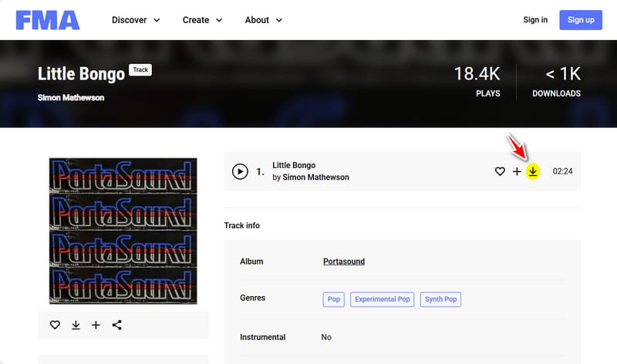Click the Sign up button
The height and width of the screenshot is (364, 617).
click(x=581, y=20)
